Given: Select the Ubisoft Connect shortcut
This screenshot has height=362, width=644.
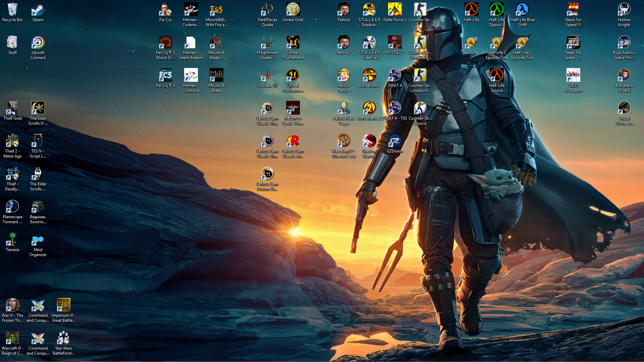Looking at the screenshot, I should 38,43.
